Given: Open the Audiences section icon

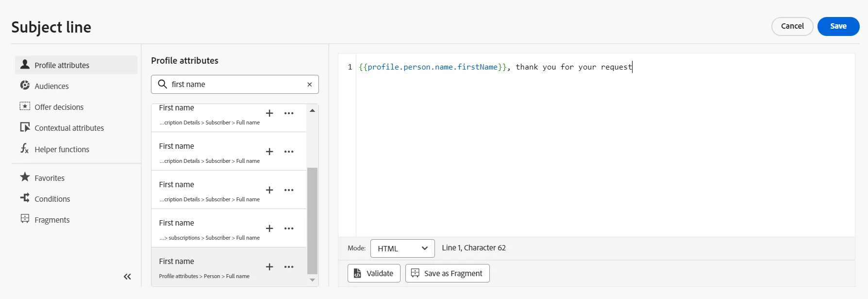Looking at the screenshot, I should point(25,86).
